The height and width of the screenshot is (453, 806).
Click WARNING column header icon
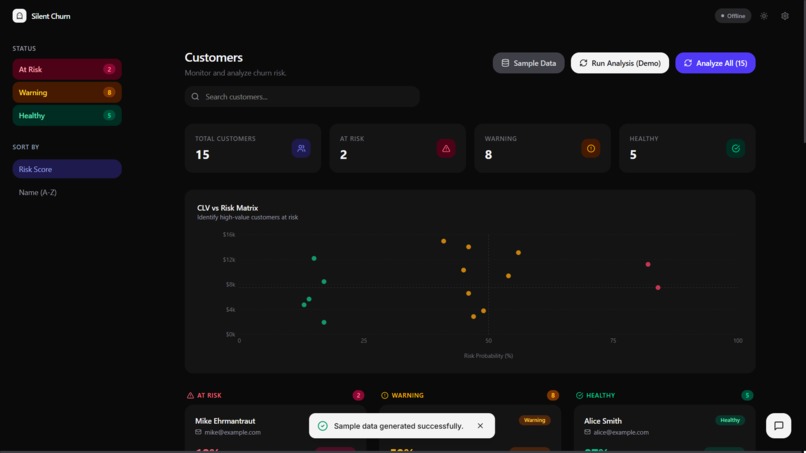click(x=384, y=395)
